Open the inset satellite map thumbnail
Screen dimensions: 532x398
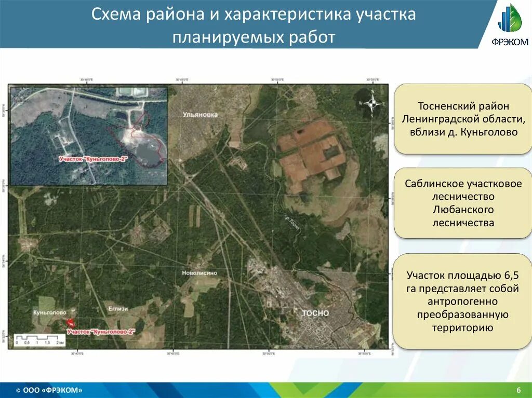88,136
